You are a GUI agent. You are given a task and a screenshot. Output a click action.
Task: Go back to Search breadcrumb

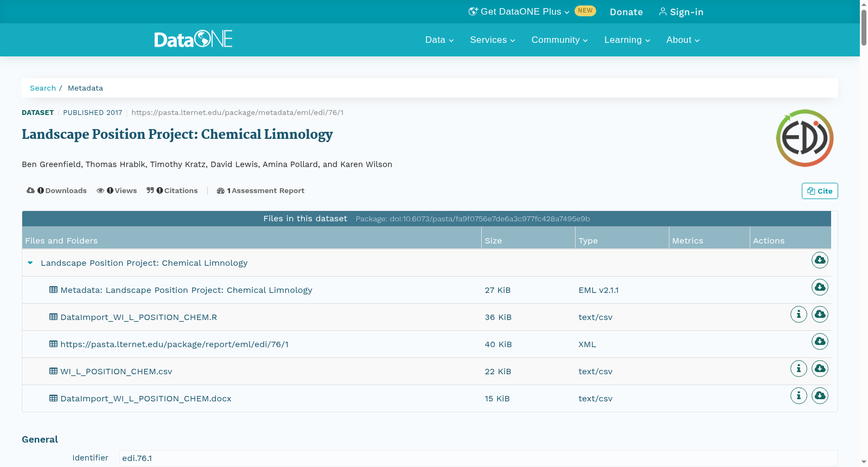point(43,88)
